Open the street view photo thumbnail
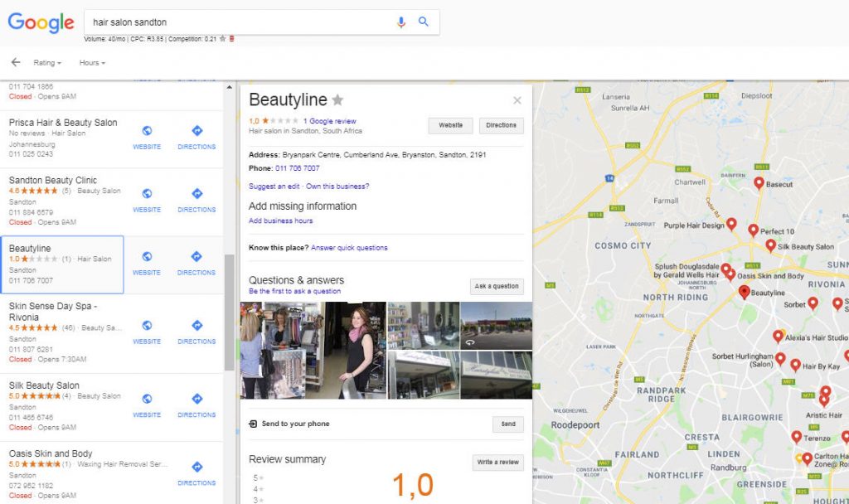849x504 pixels. click(x=496, y=325)
